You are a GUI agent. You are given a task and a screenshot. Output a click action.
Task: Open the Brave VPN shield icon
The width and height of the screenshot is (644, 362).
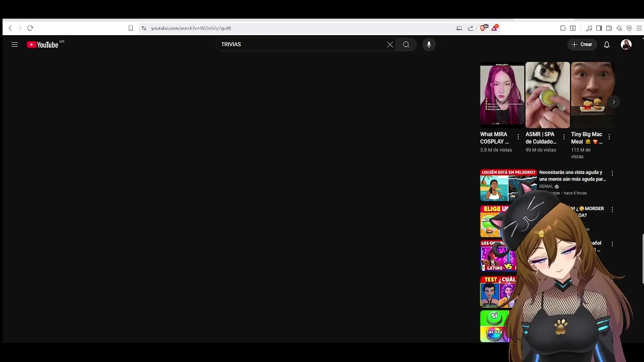tap(629, 28)
